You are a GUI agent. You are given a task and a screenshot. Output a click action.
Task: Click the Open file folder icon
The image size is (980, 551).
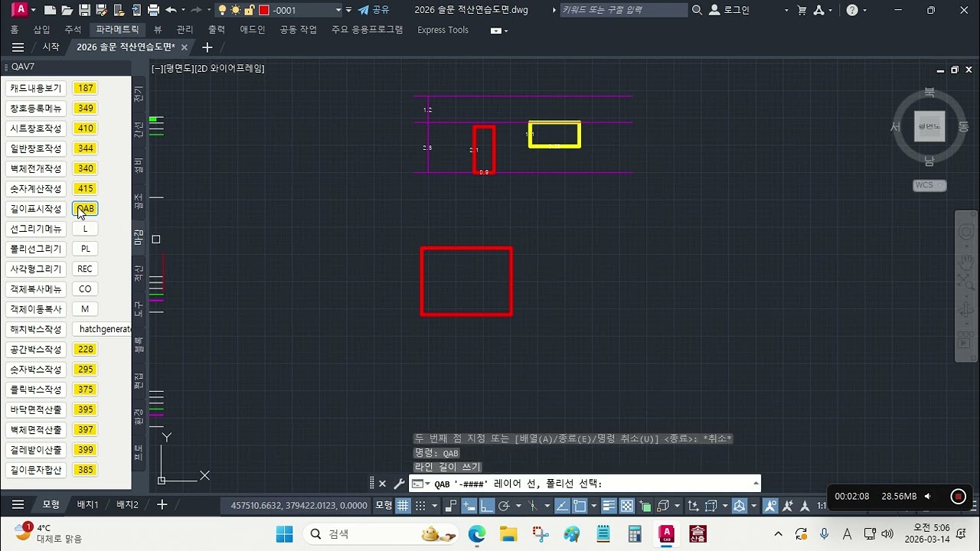[67, 10]
